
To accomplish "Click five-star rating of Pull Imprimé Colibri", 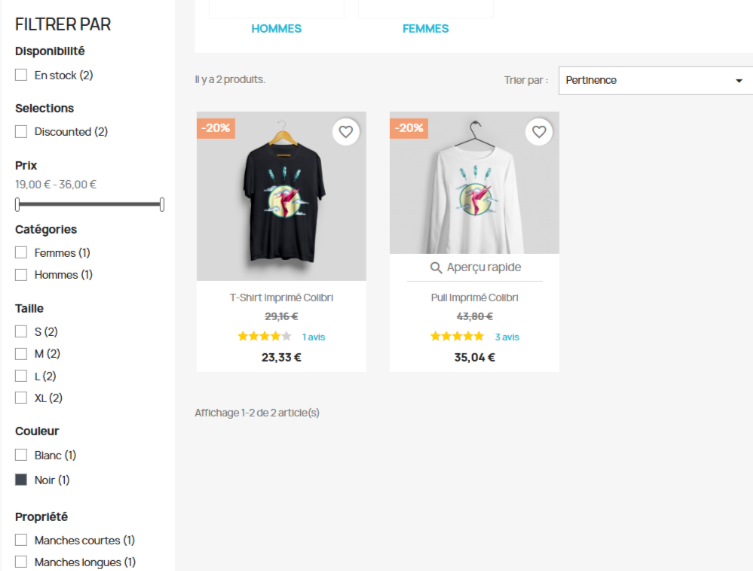I will (457, 337).
